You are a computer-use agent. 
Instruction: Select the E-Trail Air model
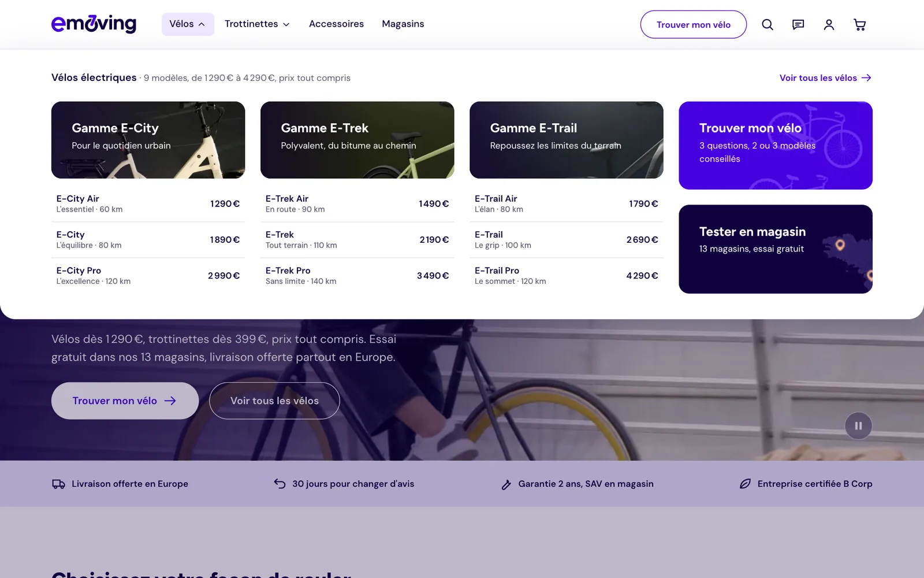coord(566,204)
